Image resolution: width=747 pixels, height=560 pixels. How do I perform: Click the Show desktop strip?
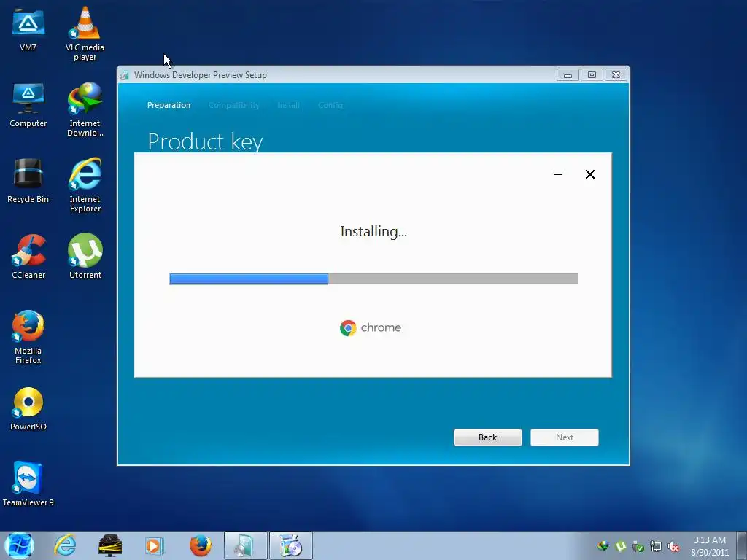pos(742,545)
